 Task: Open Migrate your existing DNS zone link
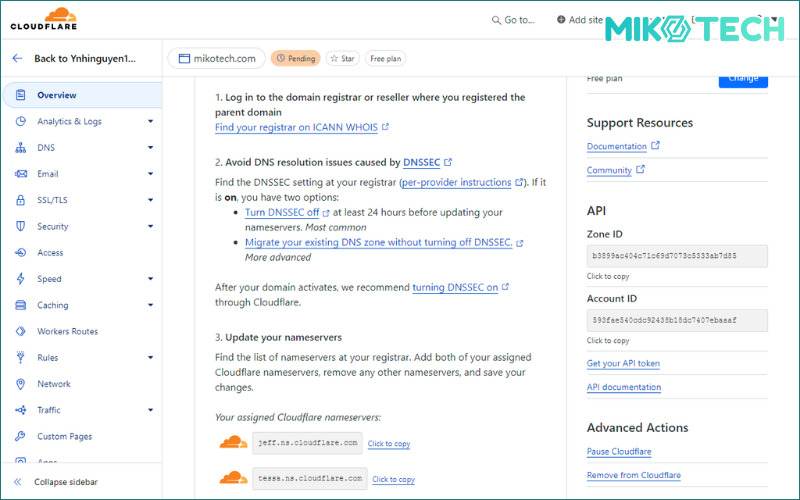click(x=379, y=242)
